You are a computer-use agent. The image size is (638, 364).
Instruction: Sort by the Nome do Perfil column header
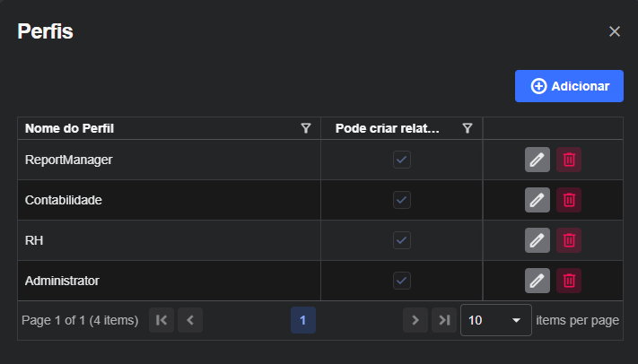pos(70,128)
